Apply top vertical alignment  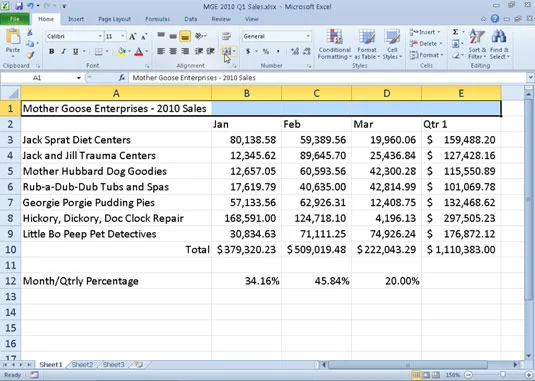tap(161, 36)
